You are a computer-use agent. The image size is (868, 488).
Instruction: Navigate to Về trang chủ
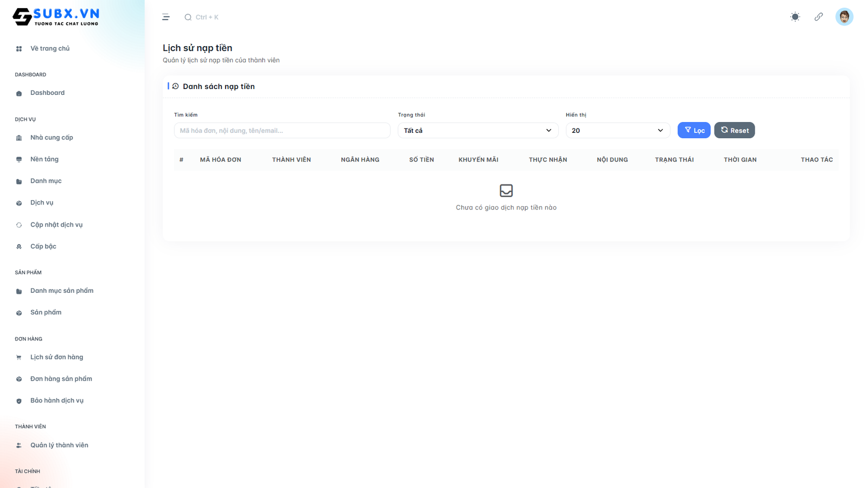click(50, 48)
